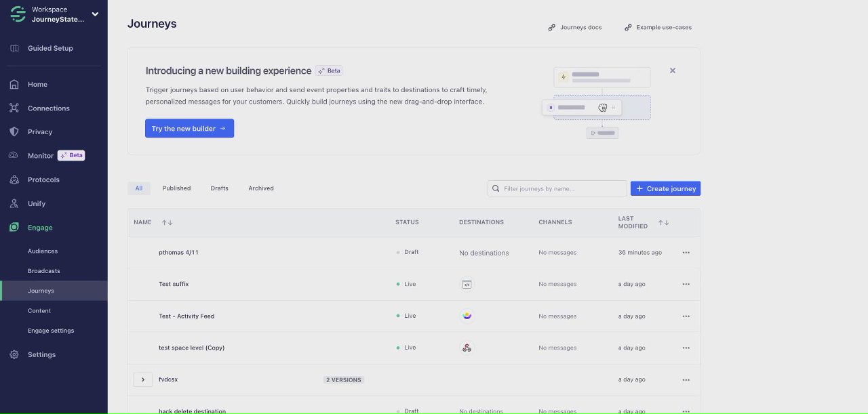Click the Privacy shield icon

pos(14,132)
